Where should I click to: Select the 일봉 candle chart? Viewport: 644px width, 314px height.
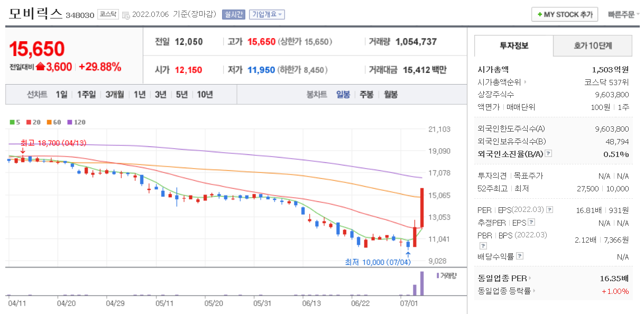pos(343,95)
